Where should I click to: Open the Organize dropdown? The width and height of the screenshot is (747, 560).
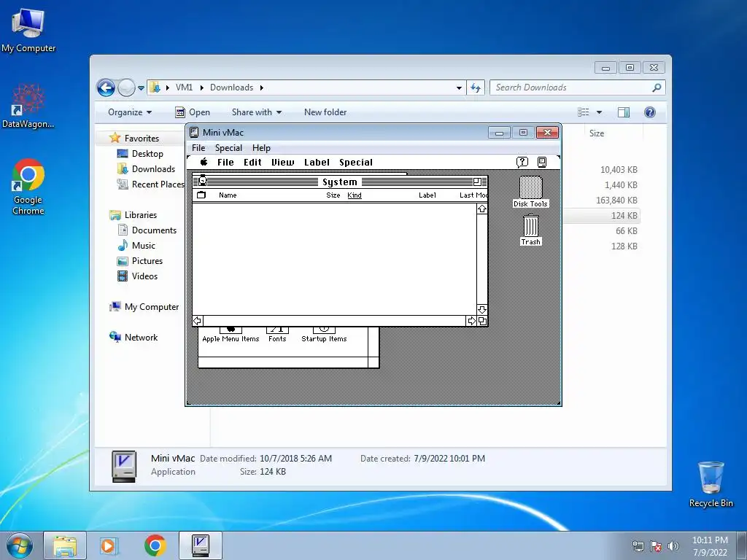pos(130,112)
